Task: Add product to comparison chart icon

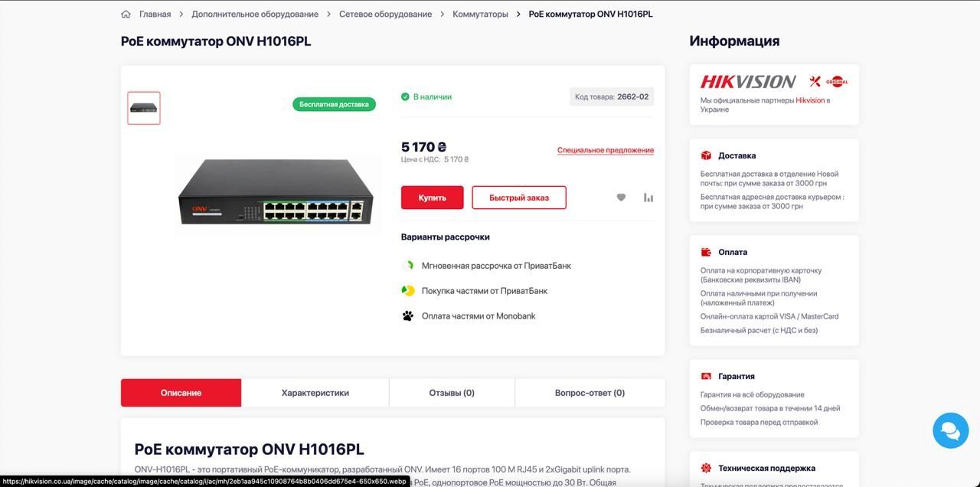Action: [x=648, y=198]
